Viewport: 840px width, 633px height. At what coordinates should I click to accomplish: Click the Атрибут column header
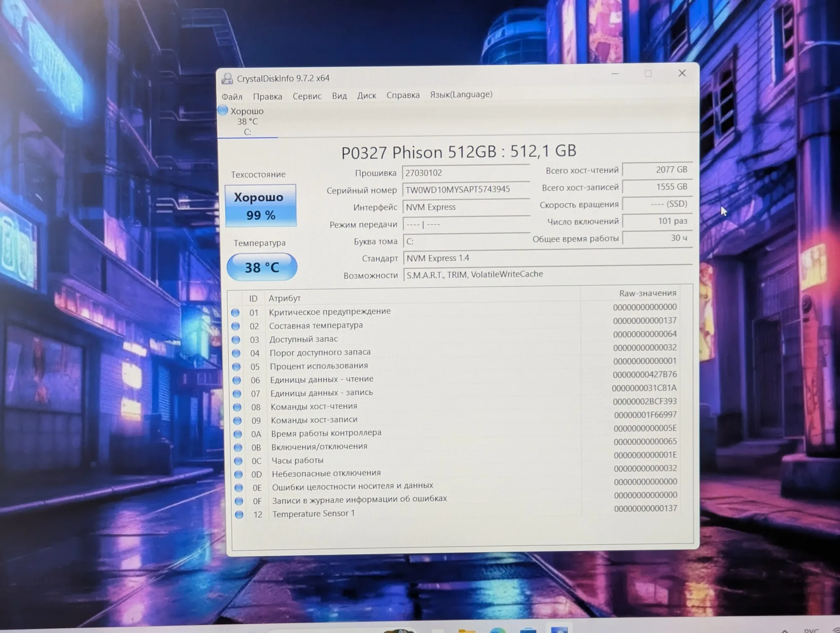pos(285,298)
